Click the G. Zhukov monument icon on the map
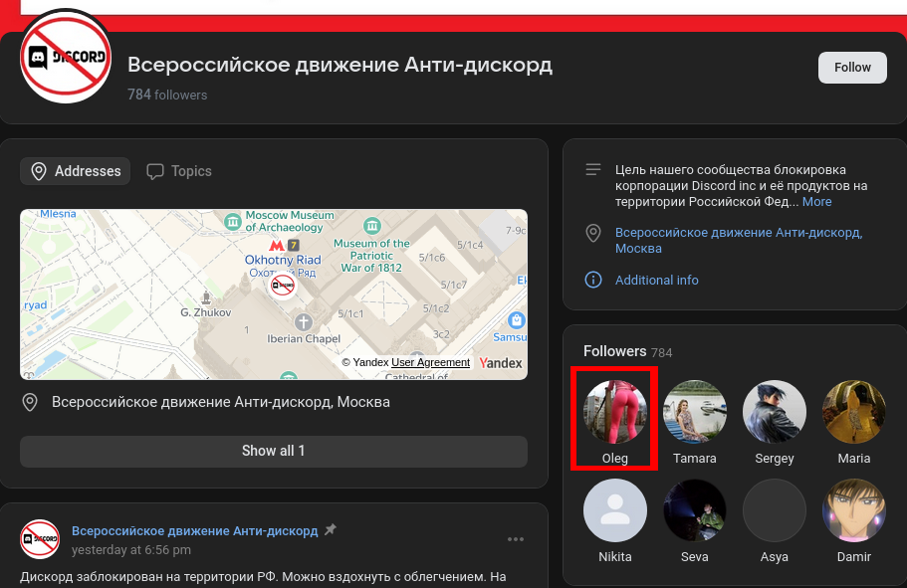 [206, 297]
